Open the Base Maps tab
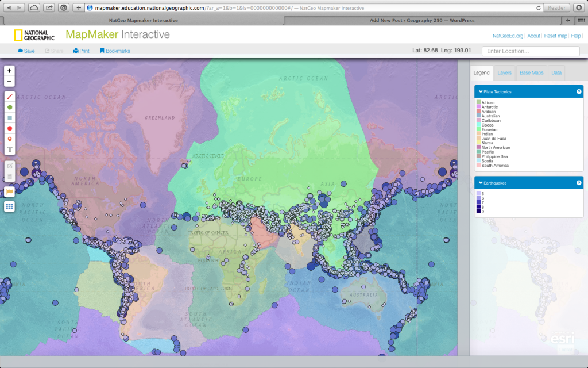 point(531,72)
